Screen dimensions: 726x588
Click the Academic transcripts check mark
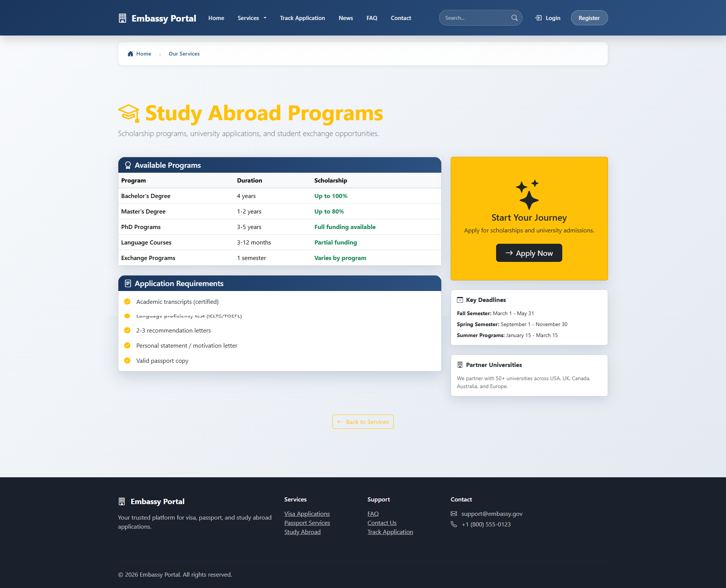pyautogui.click(x=127, y=302)
